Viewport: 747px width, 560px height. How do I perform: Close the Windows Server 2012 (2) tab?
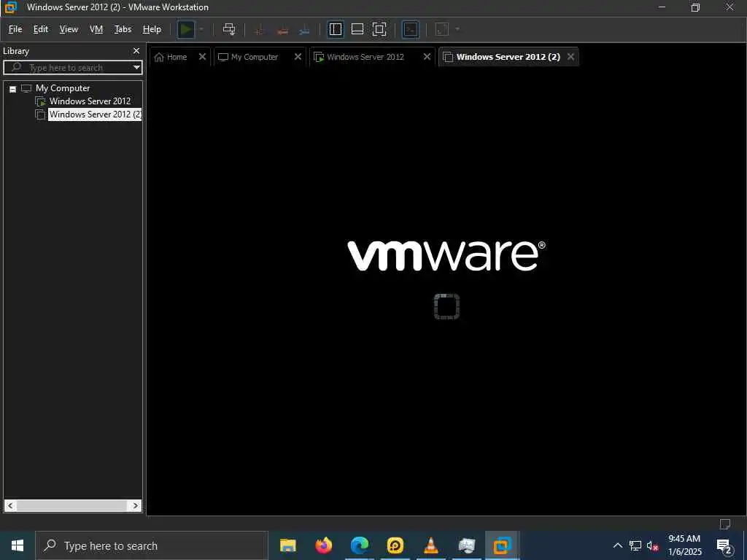coord(570,57)
